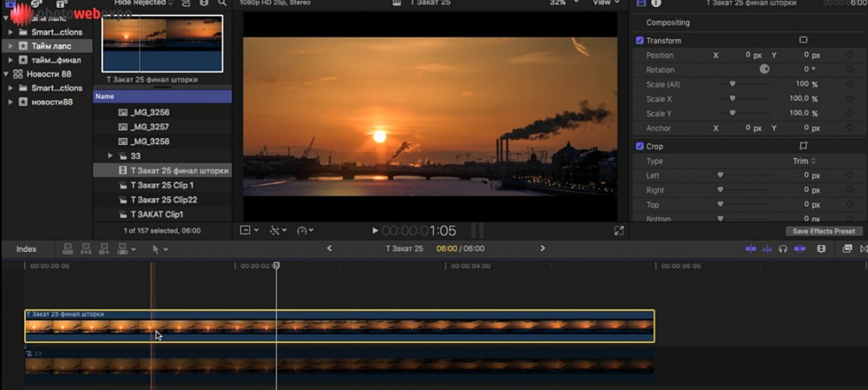
Task: Click the search magnifier in the browser
Action: tap(222, 3)
